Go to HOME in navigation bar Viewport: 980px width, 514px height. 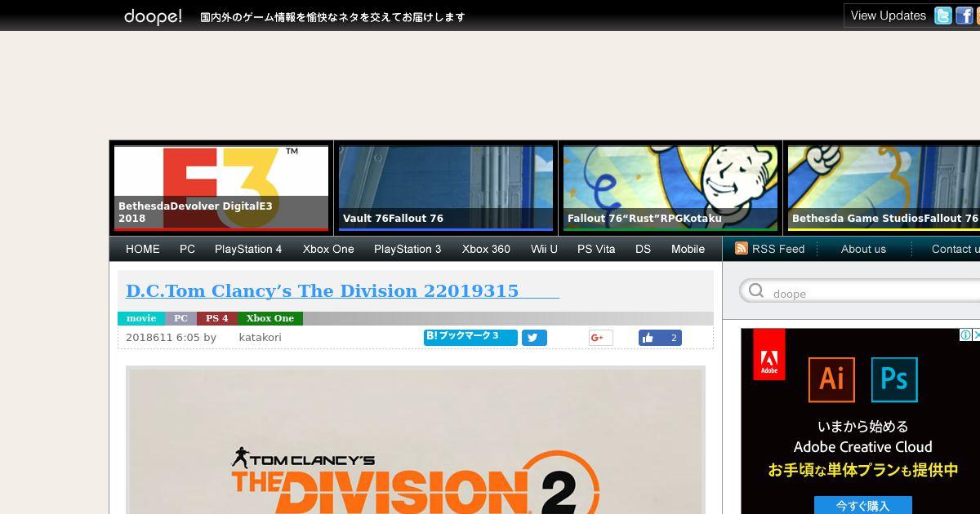(x=143, y=249)
